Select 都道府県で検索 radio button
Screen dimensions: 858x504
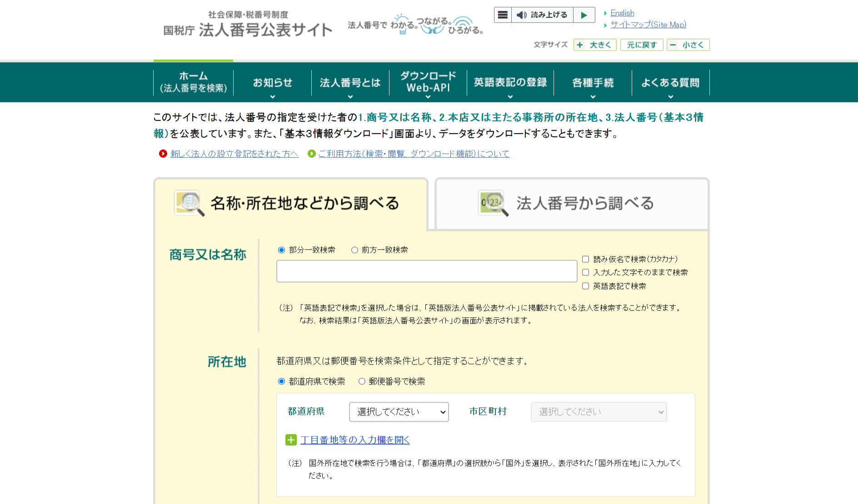[x=281, y=381]
